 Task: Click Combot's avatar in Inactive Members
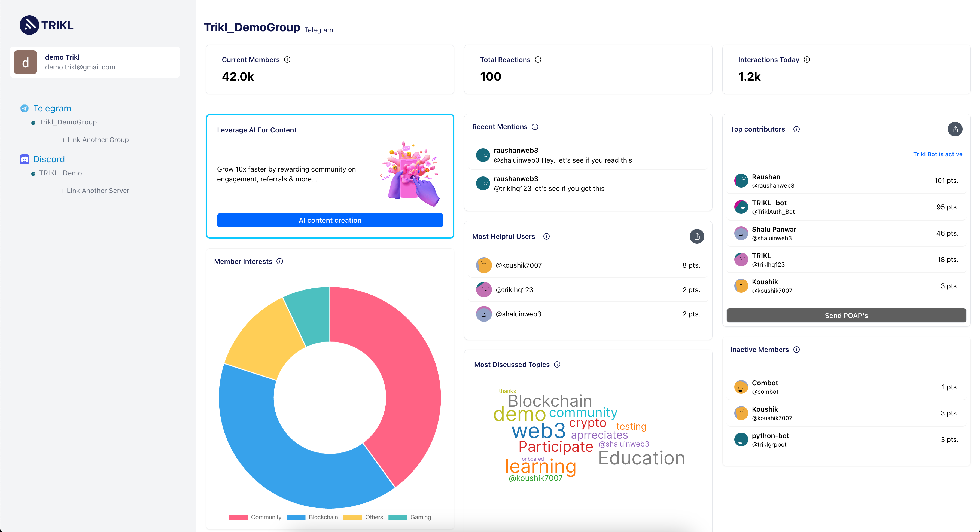click(741, 387)
